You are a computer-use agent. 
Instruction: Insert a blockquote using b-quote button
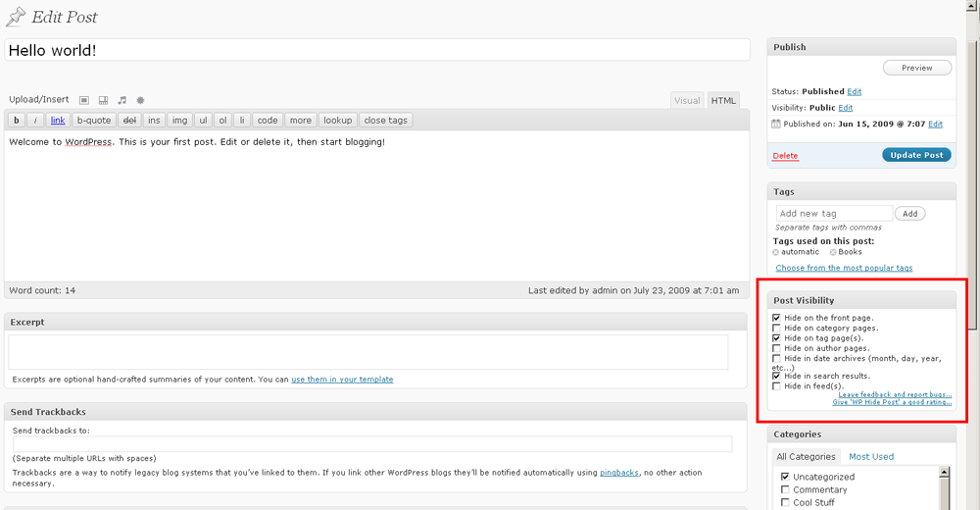click(x=94, y=121)
